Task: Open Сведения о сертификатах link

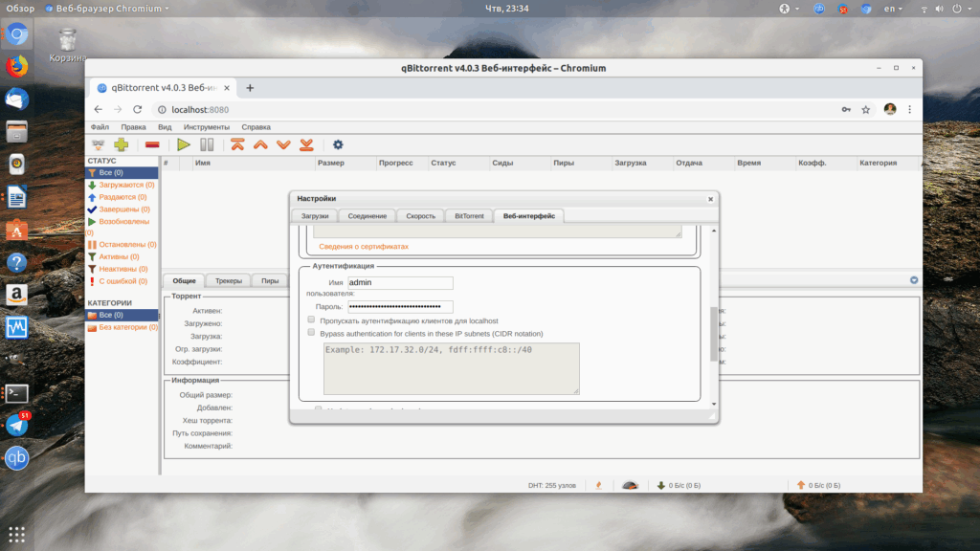Action: (x=363, y=247)
